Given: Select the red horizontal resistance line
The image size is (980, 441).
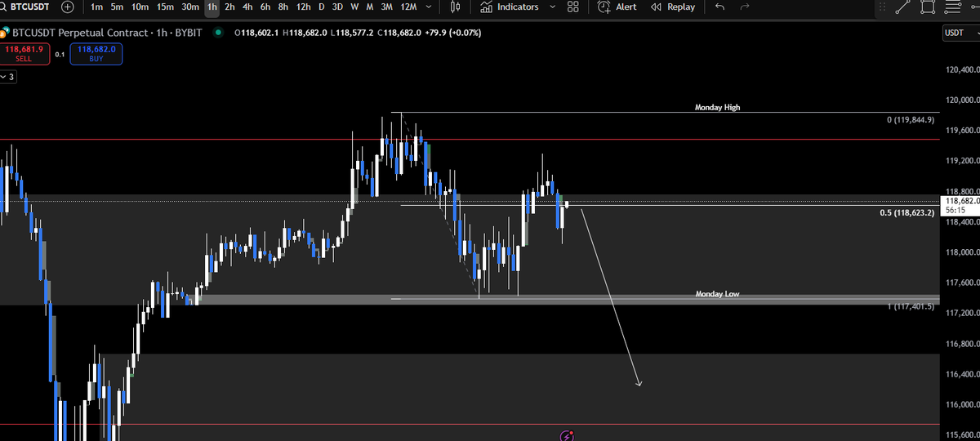Looking at the screenshot, I should pos(470,139).
